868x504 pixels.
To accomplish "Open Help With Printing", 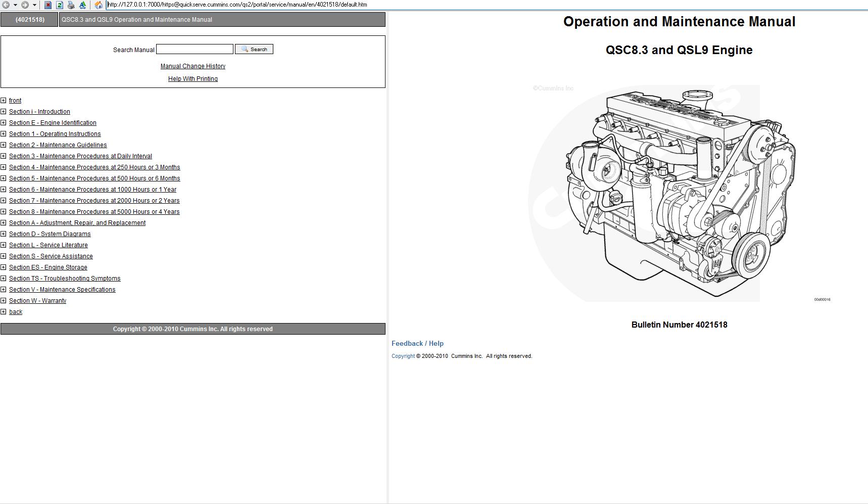I will coord(192,78).
